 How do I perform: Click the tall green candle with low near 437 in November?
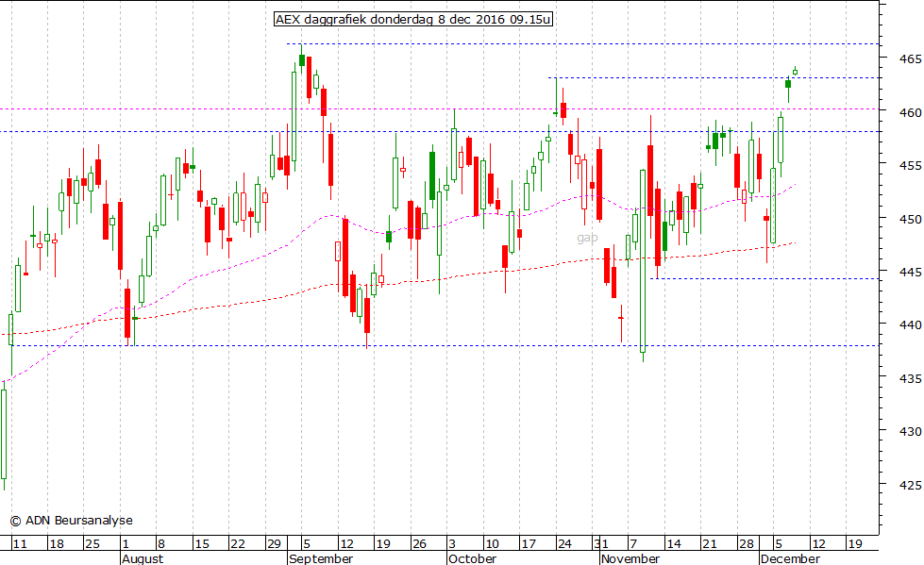pos(643,266)
